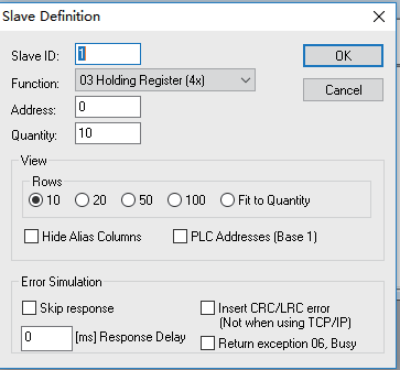
Task: Expand the Function dropdown via its chevron arrow
Action: 246,80
